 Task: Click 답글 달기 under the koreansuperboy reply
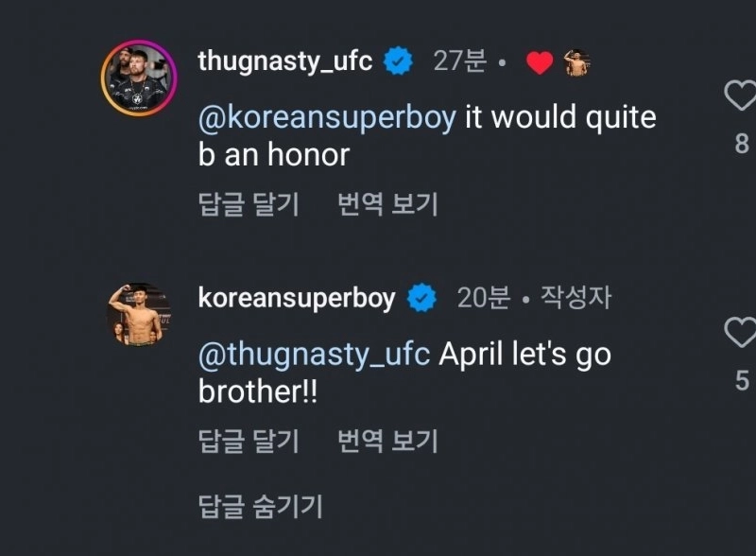[x=249, y=441]
